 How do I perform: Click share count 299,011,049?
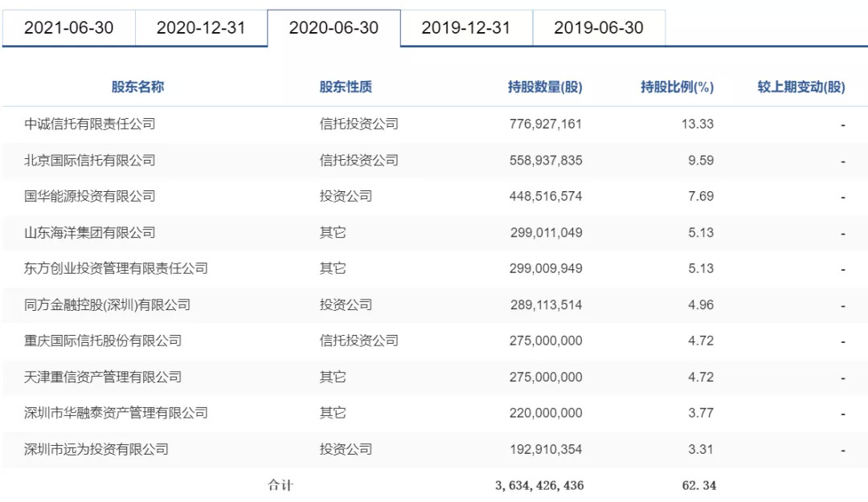point(547,232)
